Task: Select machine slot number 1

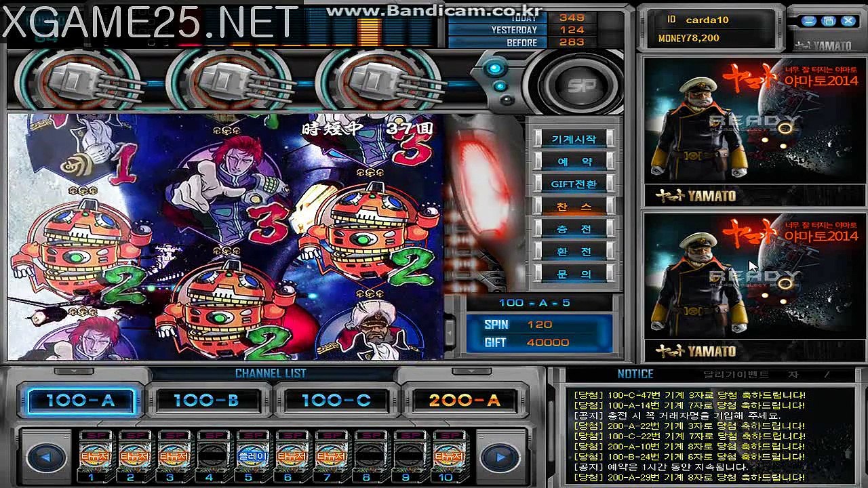Action: click(95, 455)
